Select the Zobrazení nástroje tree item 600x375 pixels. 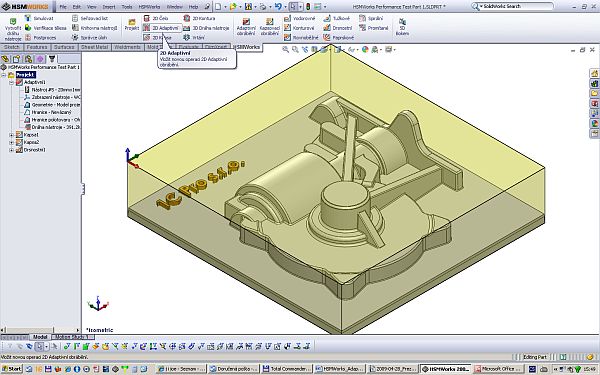[x=52, y=97]
